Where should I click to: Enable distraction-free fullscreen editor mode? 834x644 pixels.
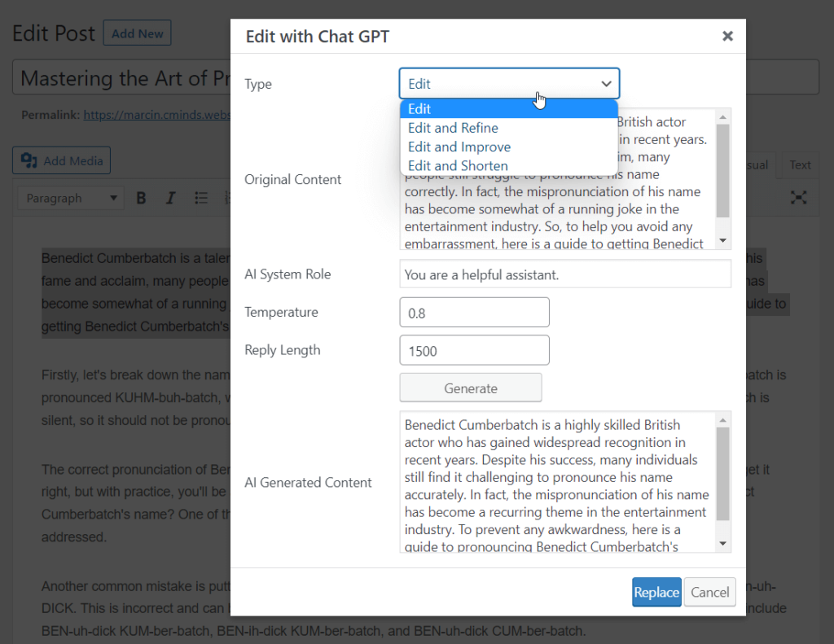(x=799, y=198)
